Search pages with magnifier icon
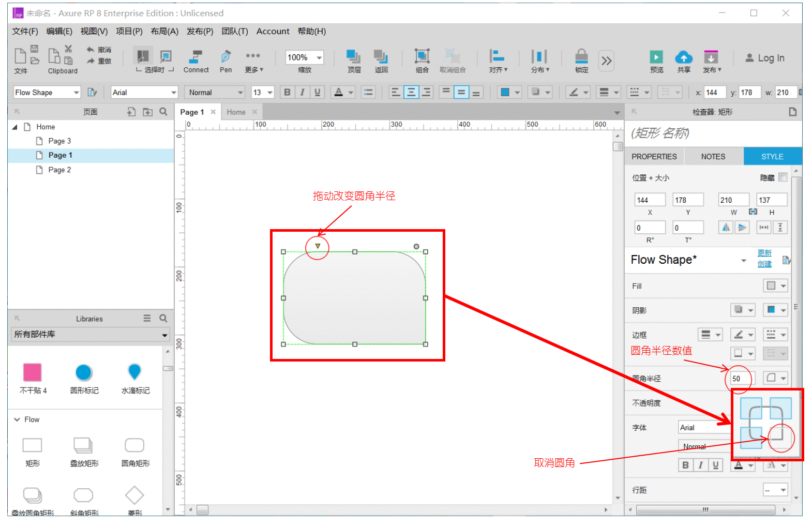 163,112
